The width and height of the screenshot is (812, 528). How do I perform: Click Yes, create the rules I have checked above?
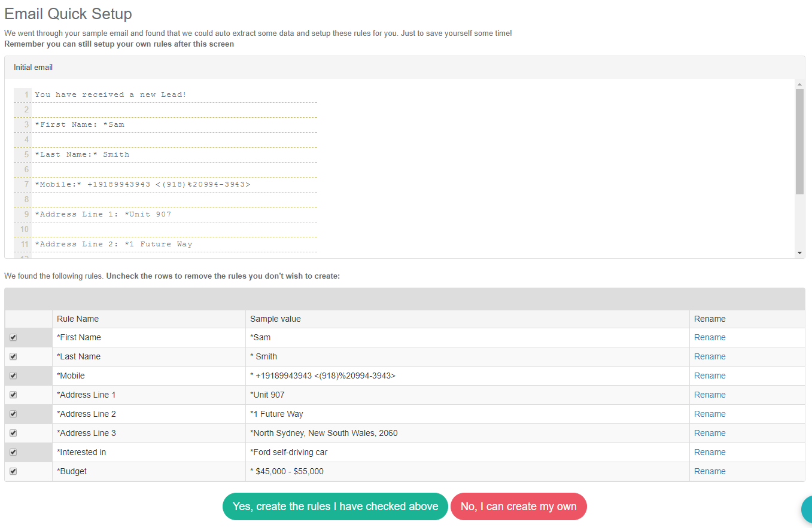(335, 506)
